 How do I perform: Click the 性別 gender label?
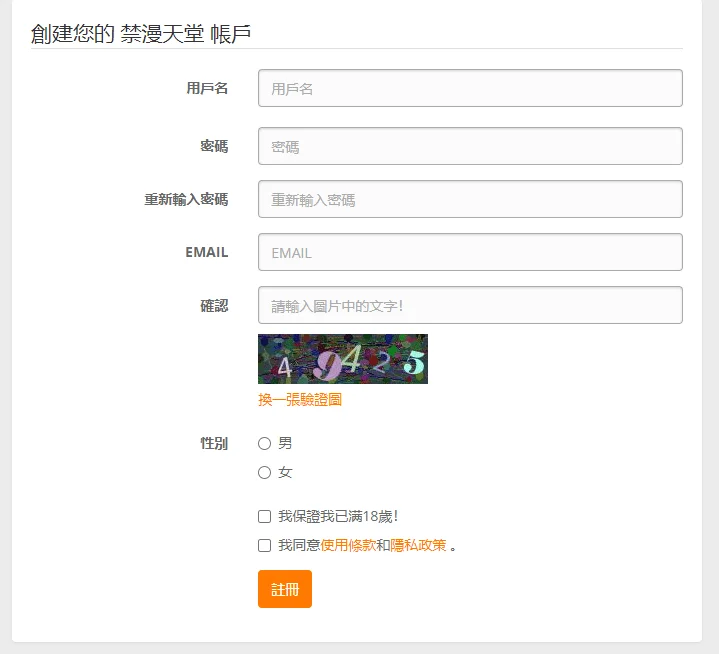214,443
